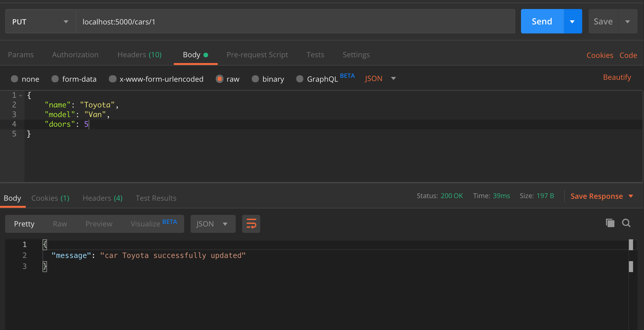Viewport: 644px width, 330px height.
Task: Copy the response body using the copy icon
Action: pos(610,223)
